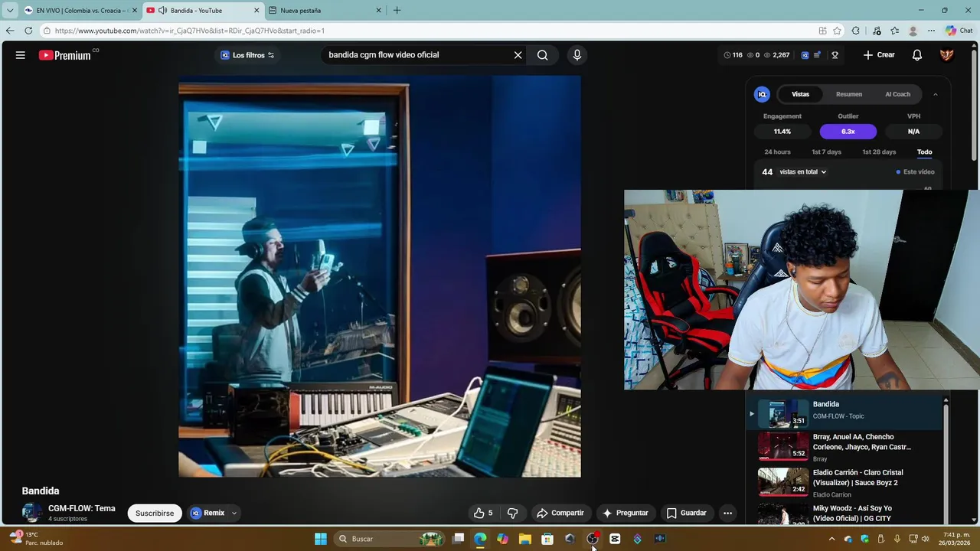The image size is (980, 551).
Task: Toggle the Este video legend series
Action: 916,172
